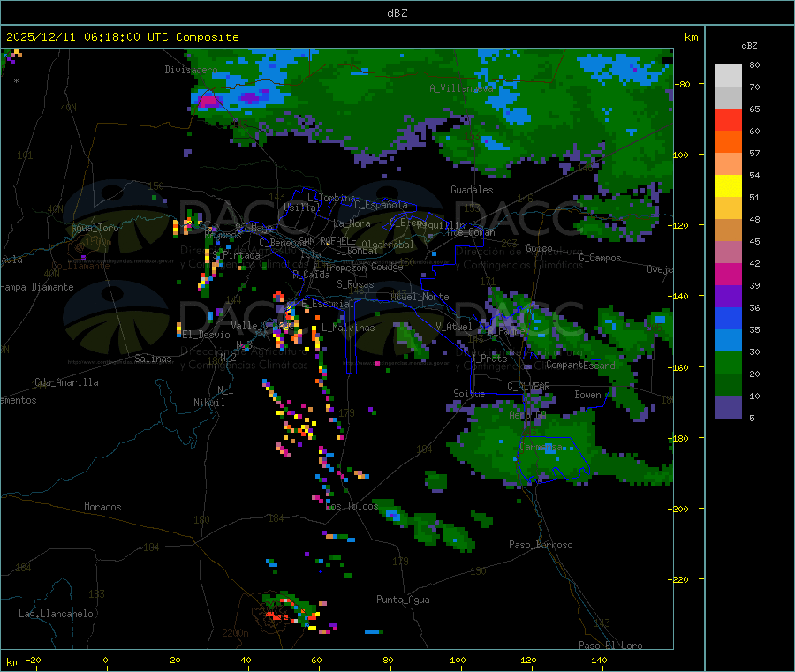This screenshot has height=672, width=795.
Task: Select the light orange 57 dBZ legend swatch
Action: coord(728,163)
